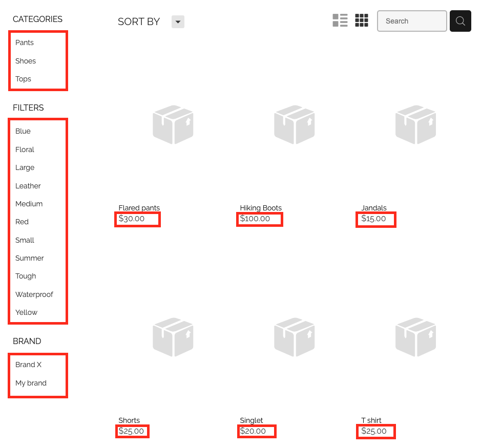
Task: Click the FILTERS heading
Action: click(x=28, y=108)
